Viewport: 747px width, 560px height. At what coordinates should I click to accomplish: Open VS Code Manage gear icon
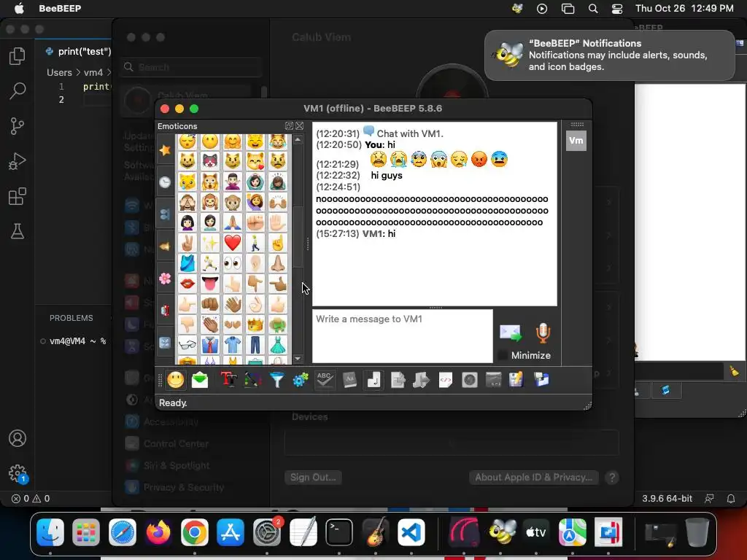[18, 472]
